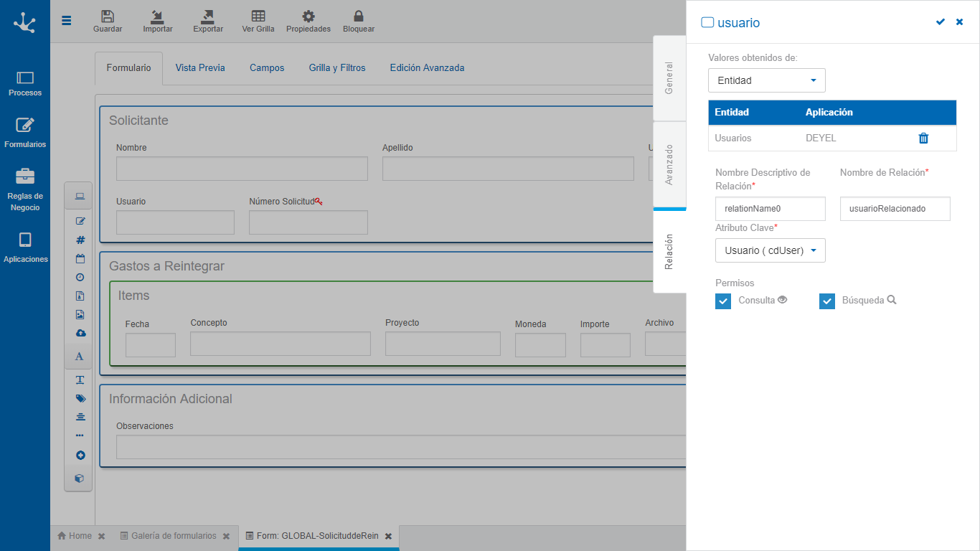The image size is (980, 551).
Task: Click the Número Solicitud input field
Action: (308, 222)
